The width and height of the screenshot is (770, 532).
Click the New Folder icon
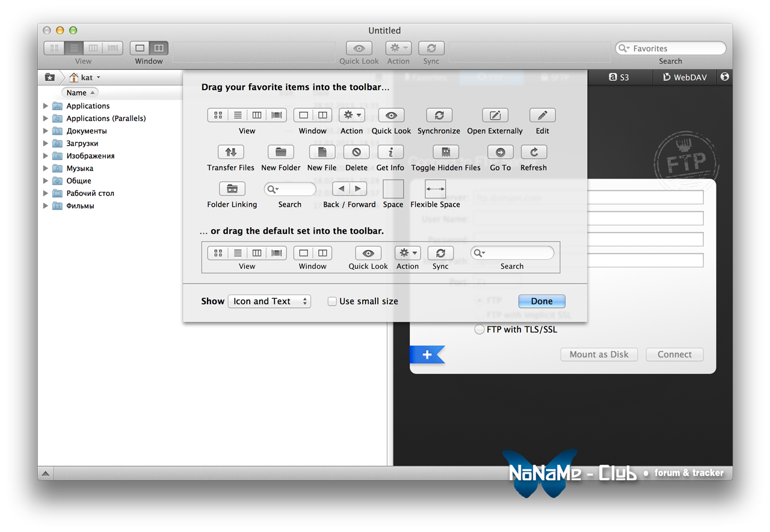tap(280, 152)
